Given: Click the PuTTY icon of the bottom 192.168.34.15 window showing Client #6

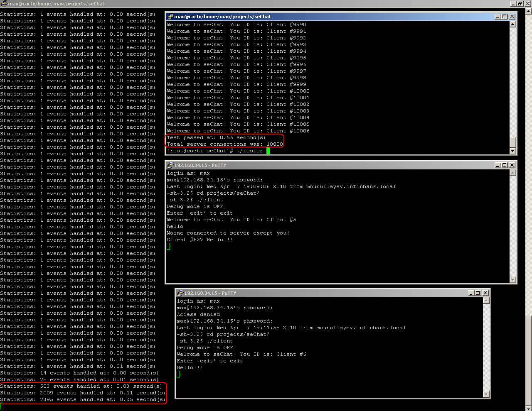Looking at the screenshot, I should [x=180, y=293].
